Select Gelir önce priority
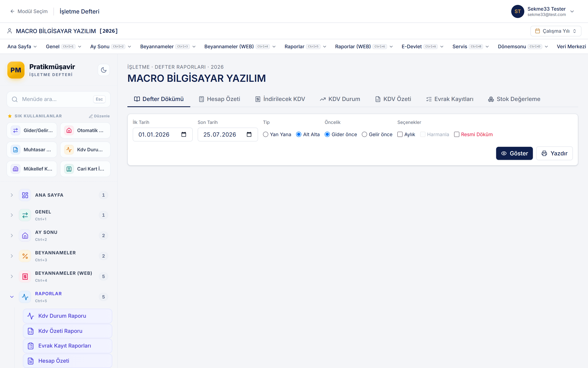 [x=364, y=134]
